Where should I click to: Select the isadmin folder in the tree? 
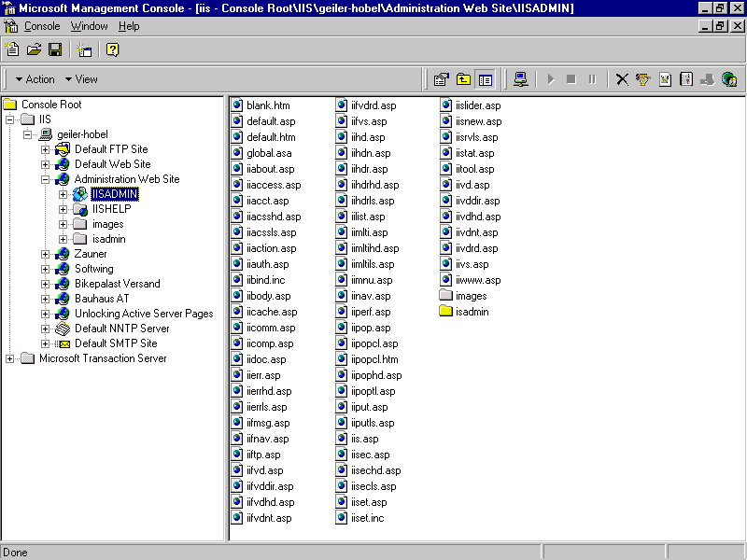coord(108,239)
